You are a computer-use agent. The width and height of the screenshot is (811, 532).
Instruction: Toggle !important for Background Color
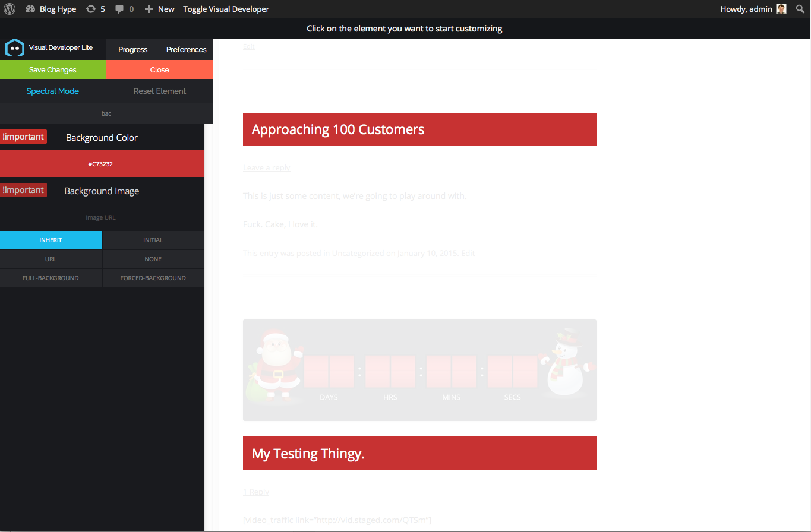[x=23, y=137]
